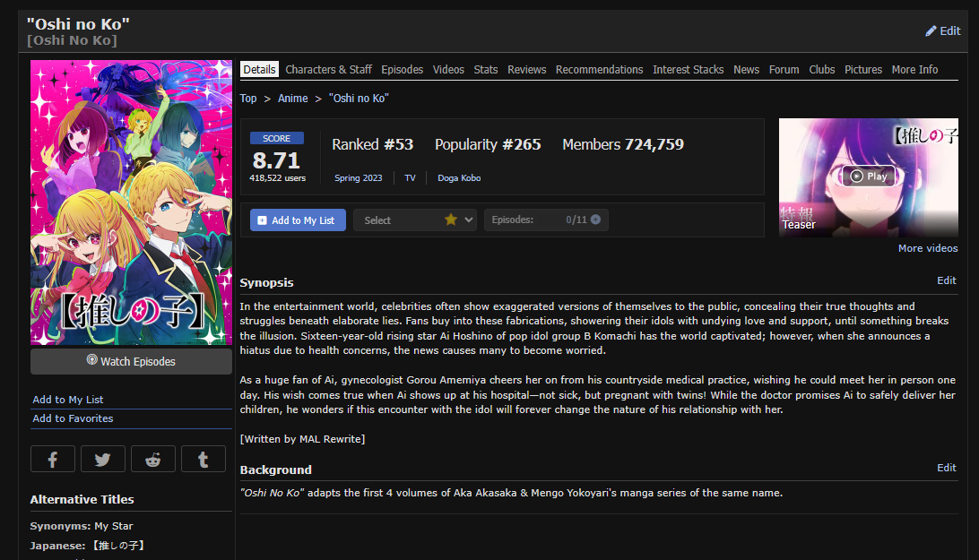Click the blue Add to My List button
Screen dimensions: 979x560
click(298, 220)
